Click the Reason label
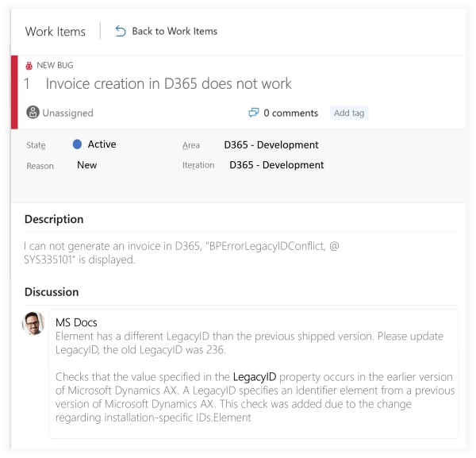This screenshot has width=476, height=458. click(x=40, y=166)
